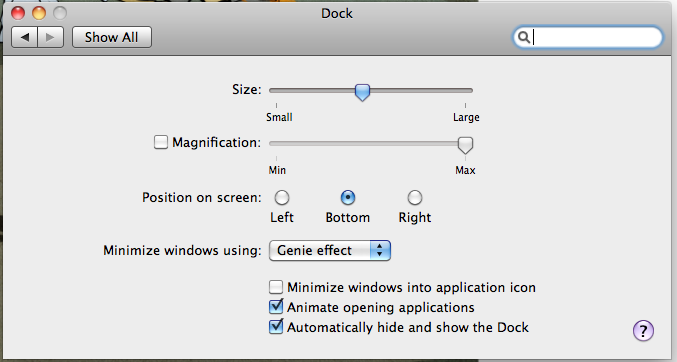Click the red close window button
The height and width of the screenshot is (362, 677).
(18, 13)
